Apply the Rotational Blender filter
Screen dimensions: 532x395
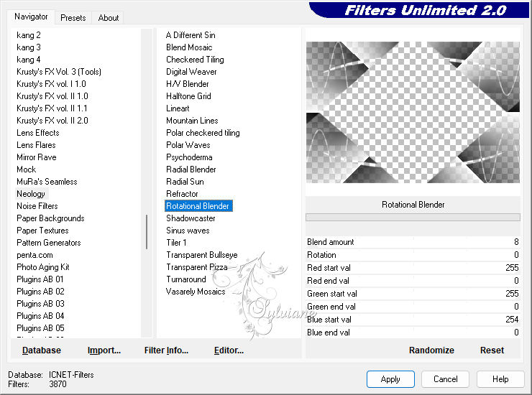click(x=390, y=379)
